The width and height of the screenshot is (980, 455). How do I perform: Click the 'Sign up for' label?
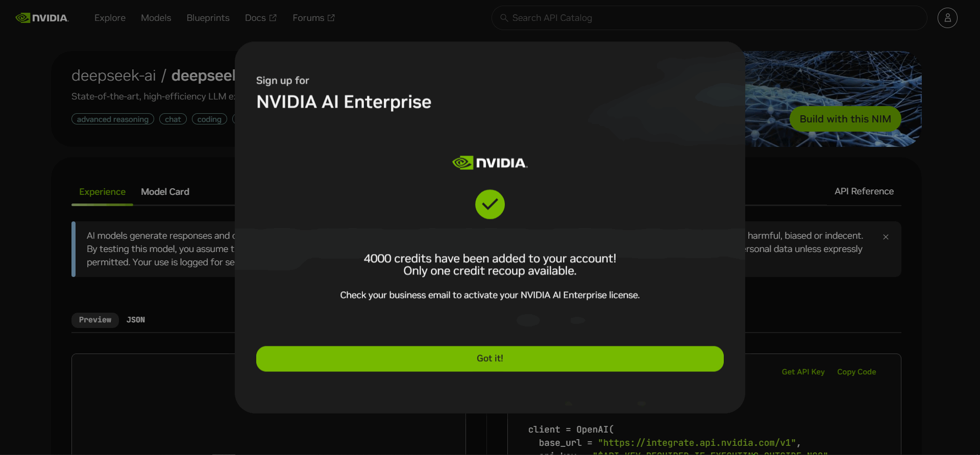(282, 81)
